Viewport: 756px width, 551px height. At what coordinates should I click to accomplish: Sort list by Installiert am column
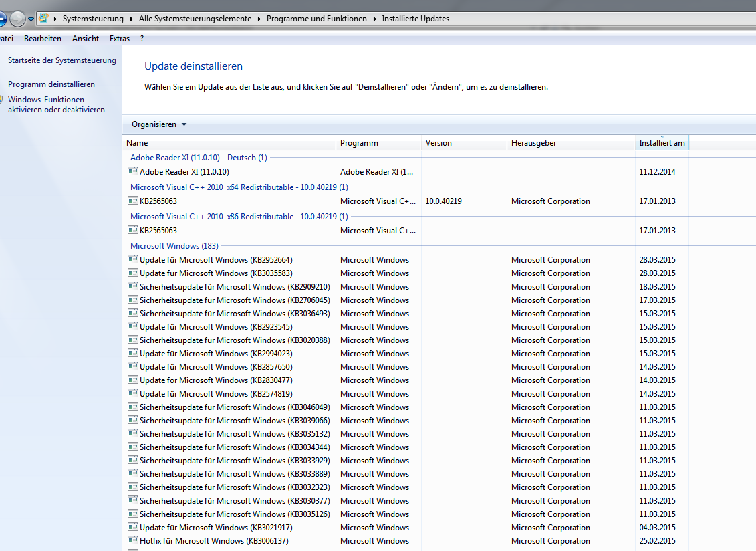click(662, 143)
